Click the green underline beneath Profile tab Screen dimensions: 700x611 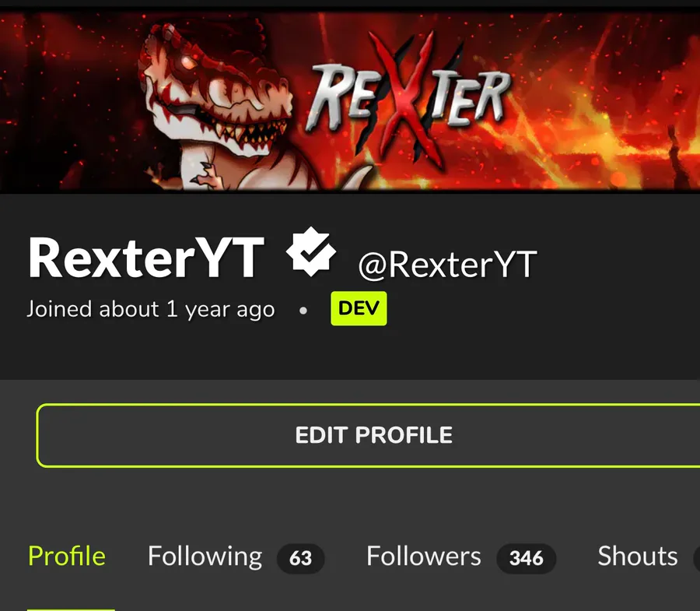point(71,609)
